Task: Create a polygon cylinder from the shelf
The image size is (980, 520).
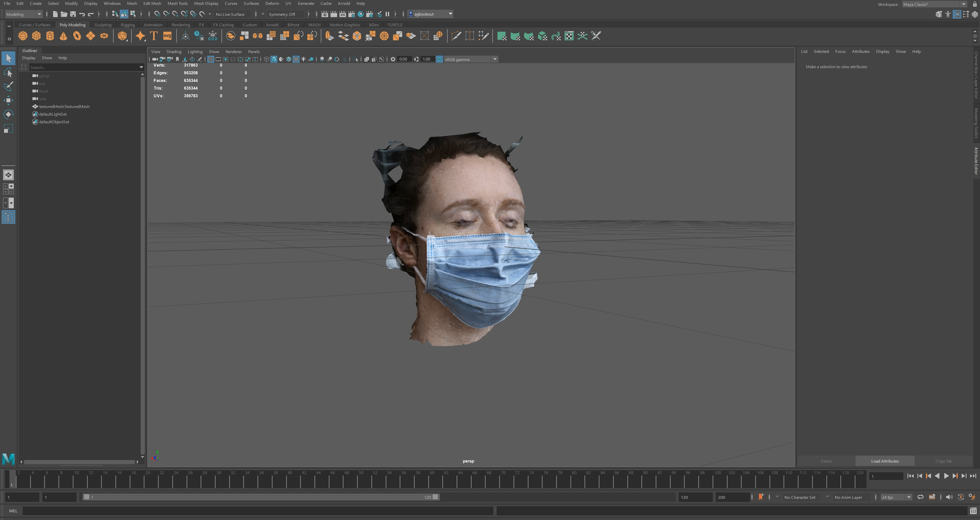Action: click(x=50, y=36)
